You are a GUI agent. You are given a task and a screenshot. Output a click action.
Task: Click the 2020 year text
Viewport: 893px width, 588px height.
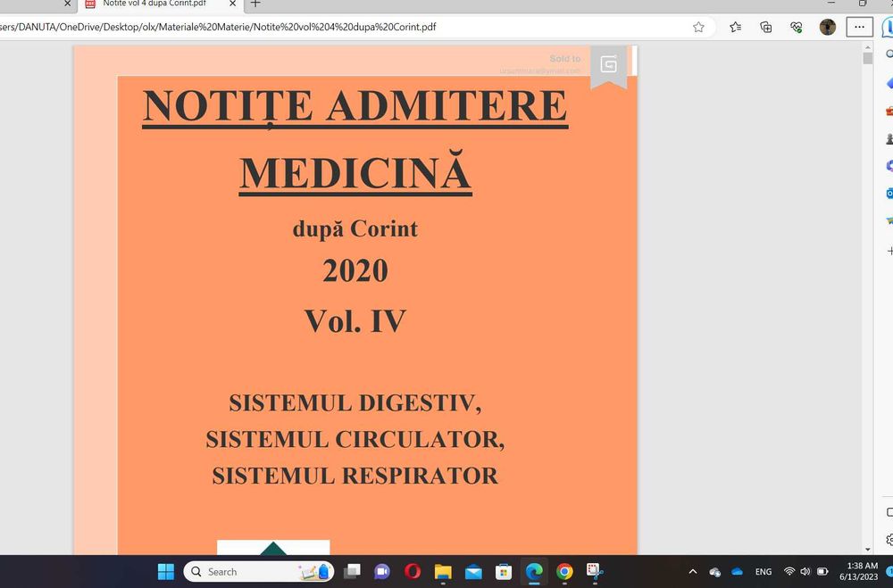coord(355,270)
